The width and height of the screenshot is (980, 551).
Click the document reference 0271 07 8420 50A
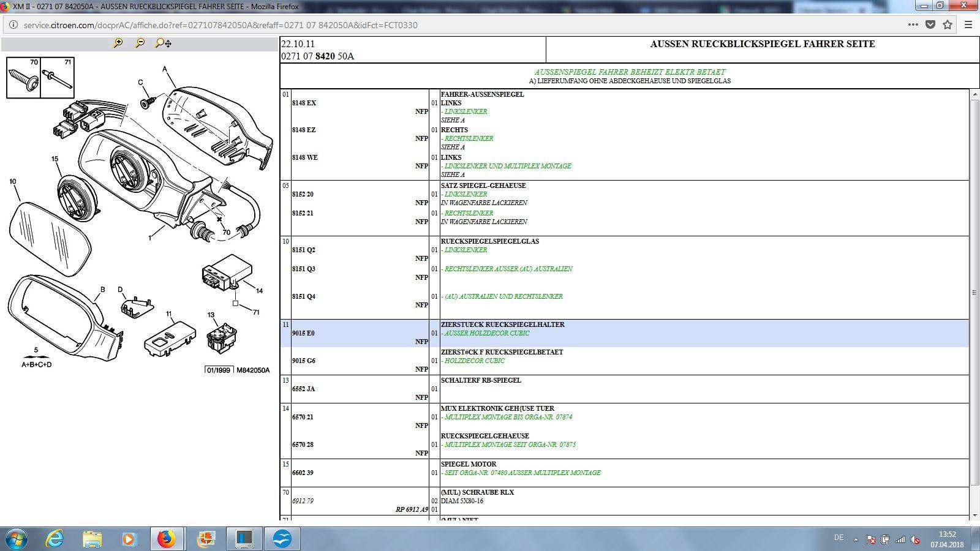pos(317,56)
